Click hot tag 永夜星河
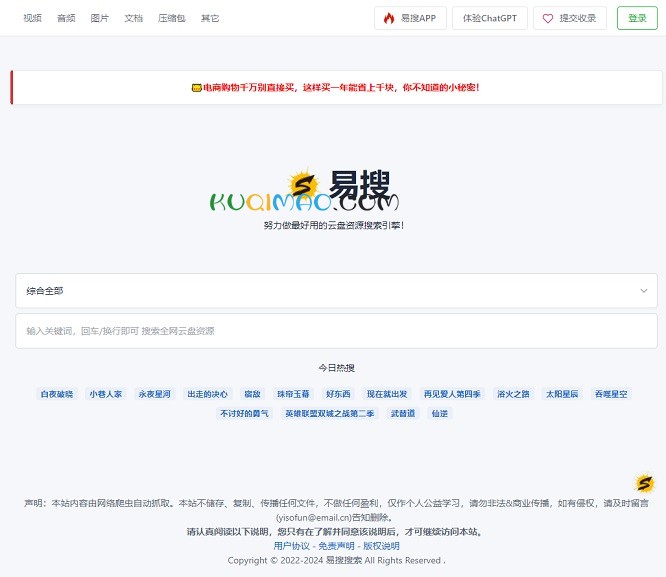Viewport: 666px width, 577px height. [155, 394]
